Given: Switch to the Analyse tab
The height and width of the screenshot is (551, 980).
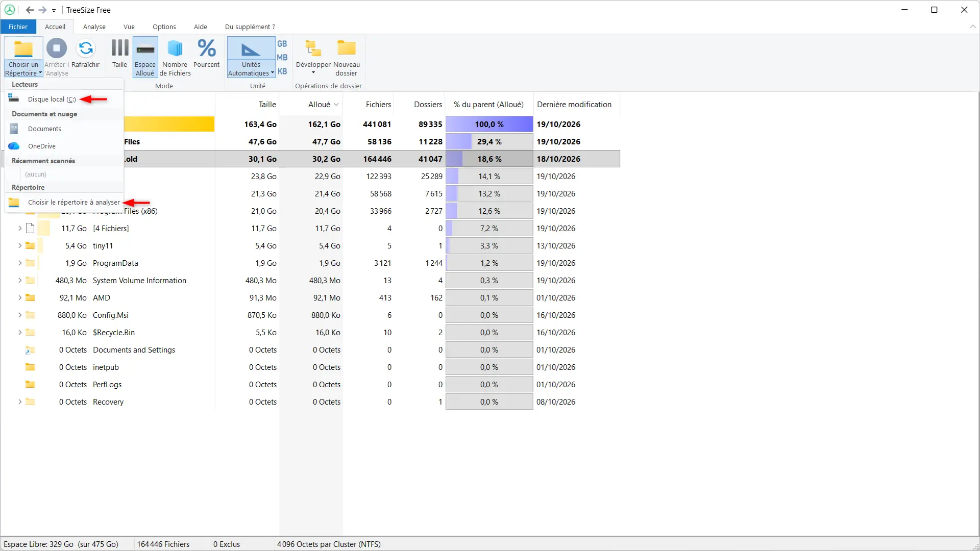Looking at the screenshot, I should tap(94, 27).
